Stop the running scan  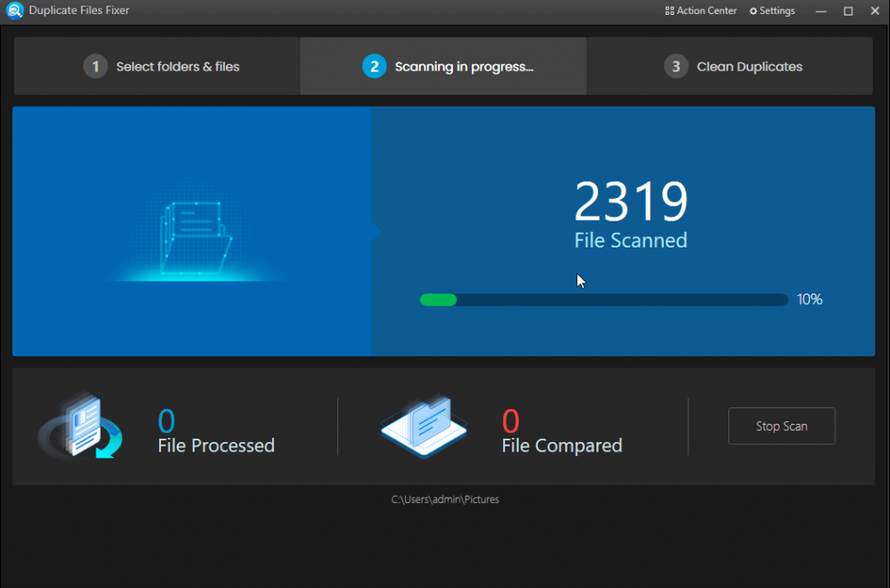781,426
